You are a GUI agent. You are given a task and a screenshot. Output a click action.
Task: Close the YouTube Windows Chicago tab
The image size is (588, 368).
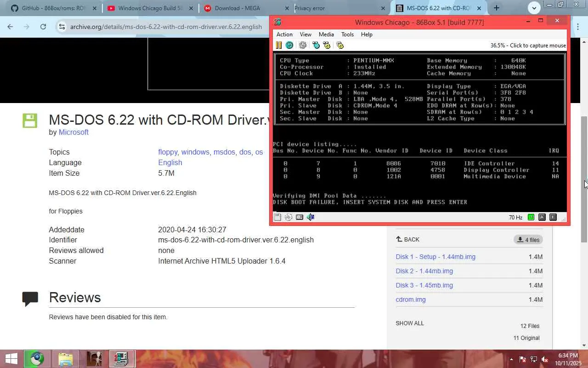(x=191, y=8)
